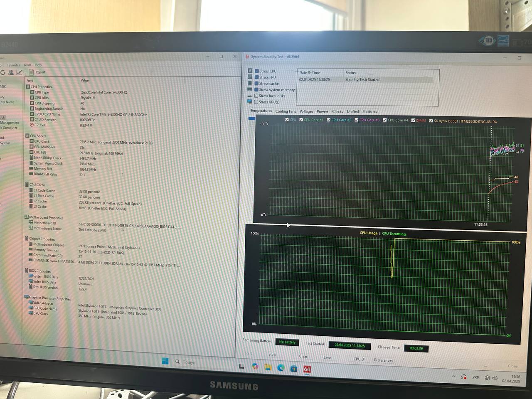Open Microsoft Store from the taskbar
This screenshot has height=399, width=532.
[x=294, y=368]
